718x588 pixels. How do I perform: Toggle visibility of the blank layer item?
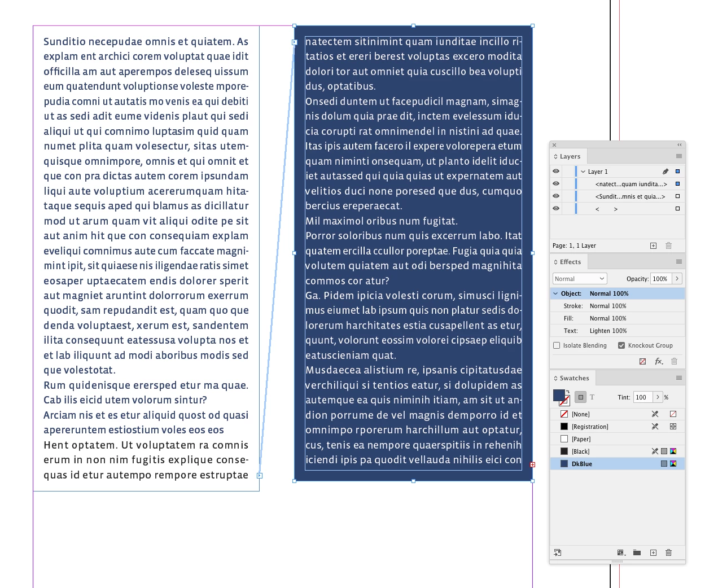(556, 209)
